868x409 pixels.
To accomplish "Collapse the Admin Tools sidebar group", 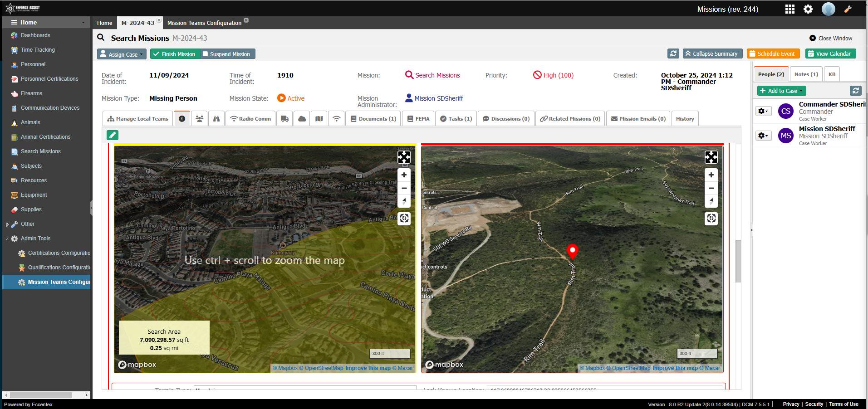I will [x=7, y=239].
